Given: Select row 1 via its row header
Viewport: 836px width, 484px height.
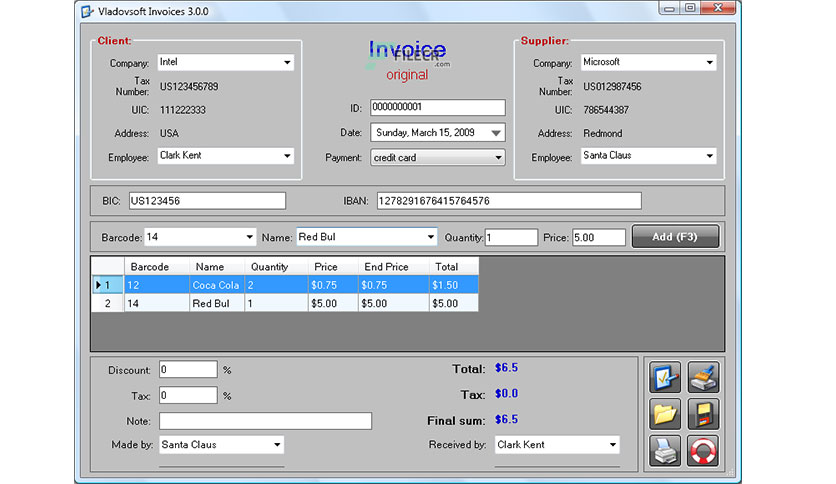Looking at the screenshot, I should [108, 285].
